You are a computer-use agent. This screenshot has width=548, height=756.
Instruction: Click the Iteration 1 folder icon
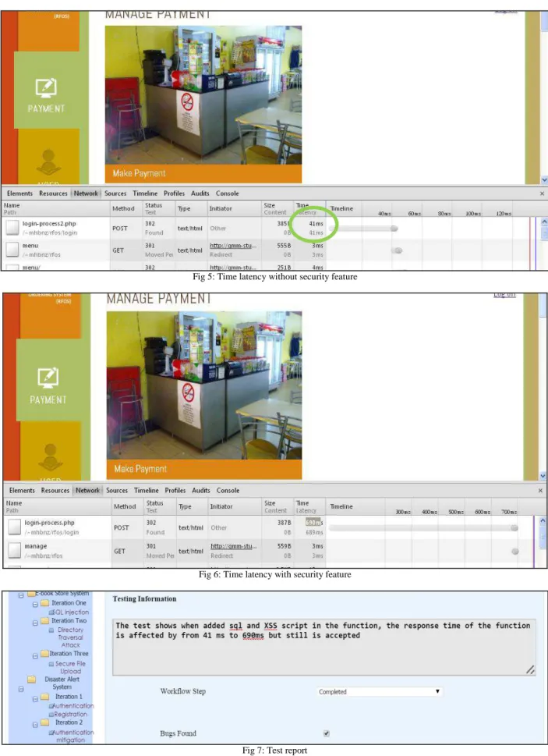(44, 697)
